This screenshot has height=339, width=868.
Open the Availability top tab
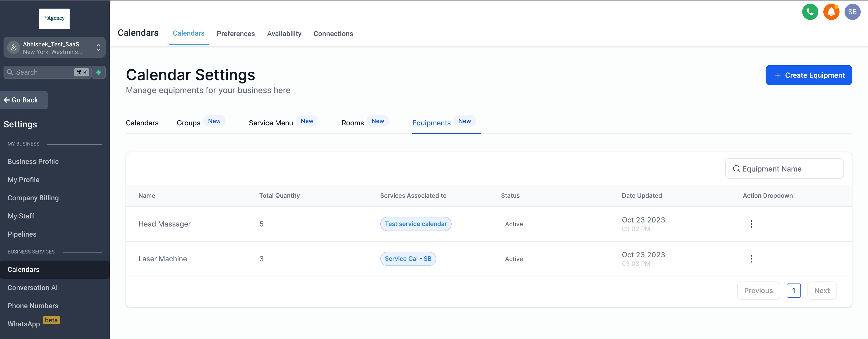(284, 34)
